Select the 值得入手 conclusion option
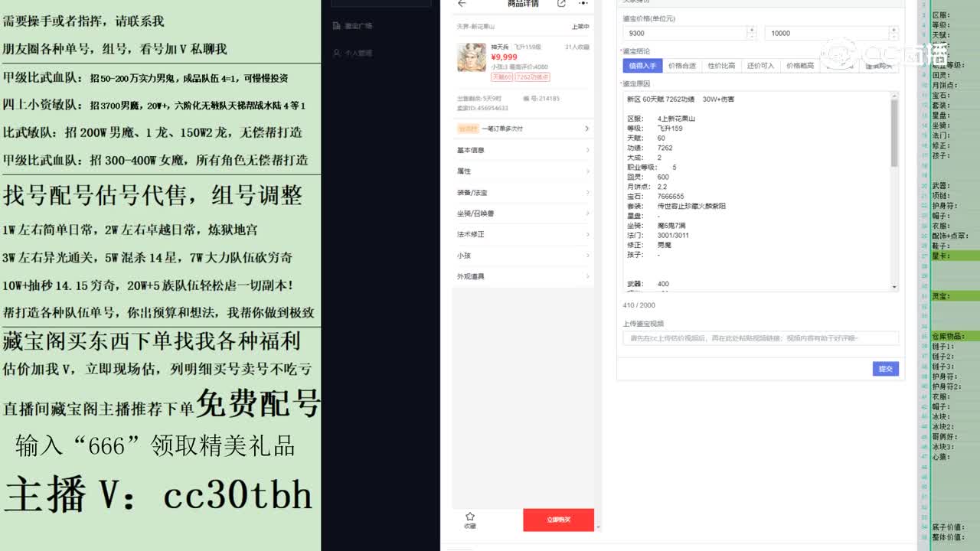The height and width of the screenshot is (551, 980). (642, 66)
